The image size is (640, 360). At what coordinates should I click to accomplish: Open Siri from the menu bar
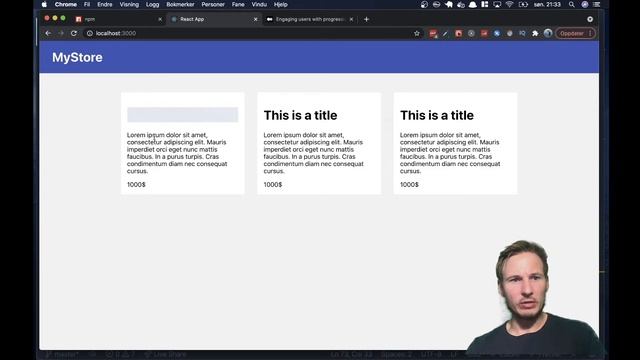click(585, 4)
